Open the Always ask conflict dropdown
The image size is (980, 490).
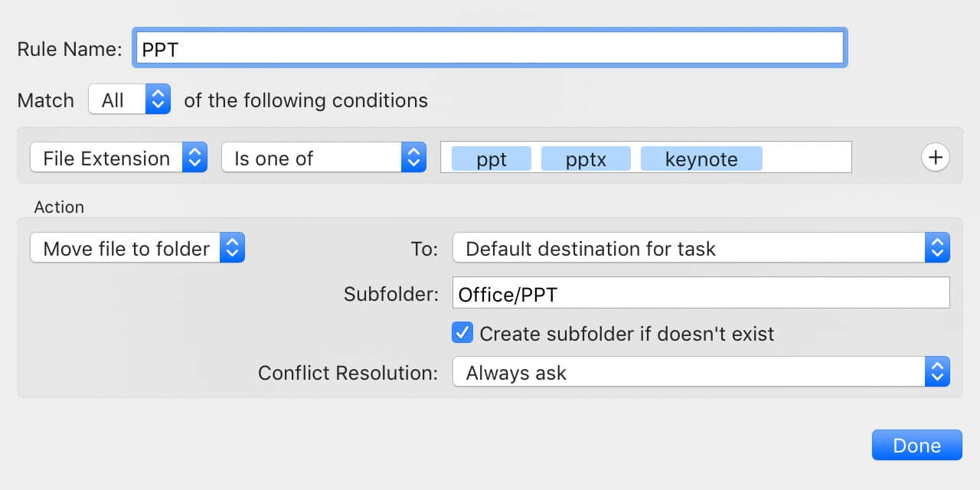point(701,372)
